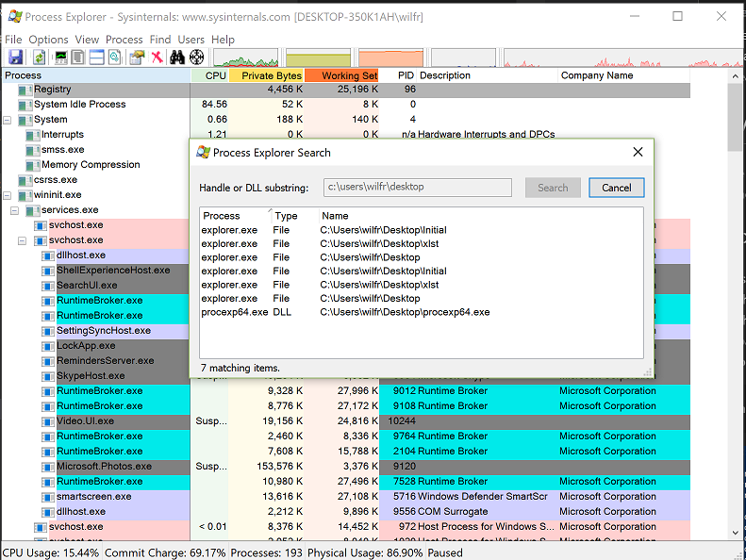Viewport: 746px width, 560px height.
Task: Close the Process Explorer Search dialog
Action: (x=638, y=152)
